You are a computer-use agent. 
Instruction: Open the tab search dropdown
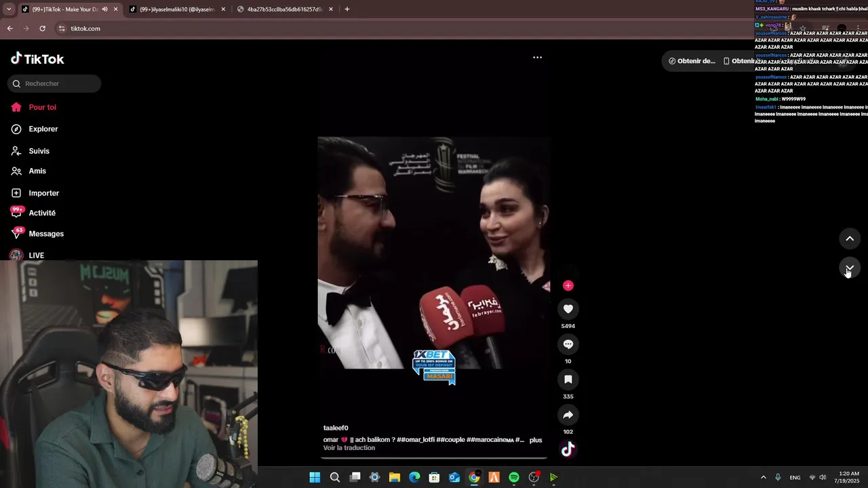9,9
